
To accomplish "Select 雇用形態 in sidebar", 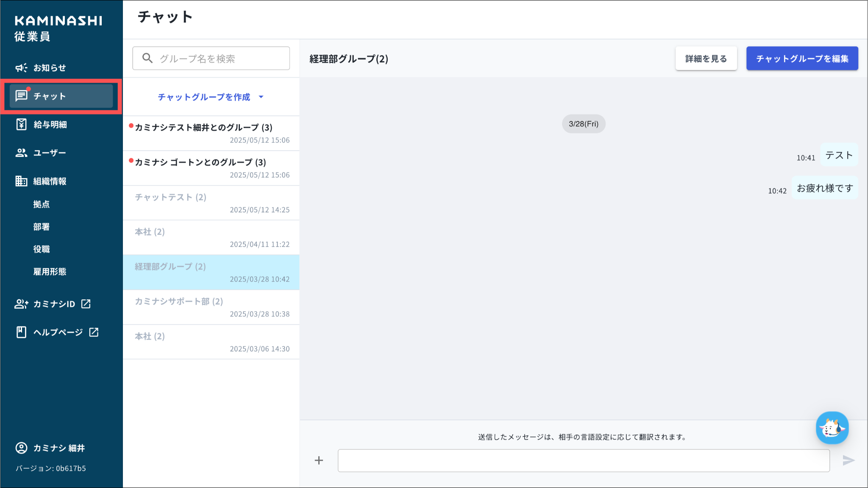I will (x=50, y=272).
